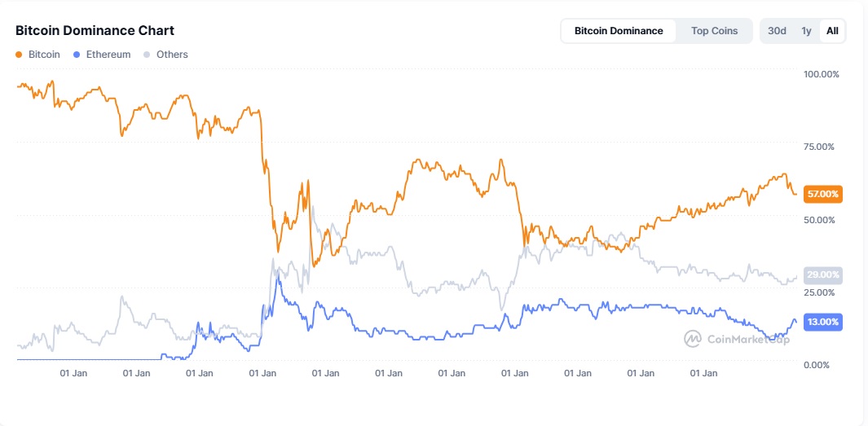868x426 pixels.
Task: Choose the 1y time range
Action: pos(806,31)
